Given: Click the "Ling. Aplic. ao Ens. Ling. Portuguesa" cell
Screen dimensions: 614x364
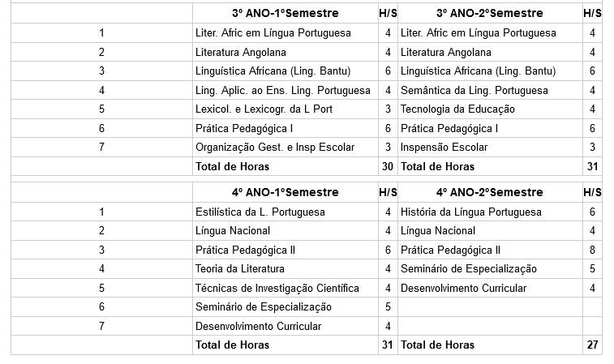Looking at the screenshot, I should point(284,90).
